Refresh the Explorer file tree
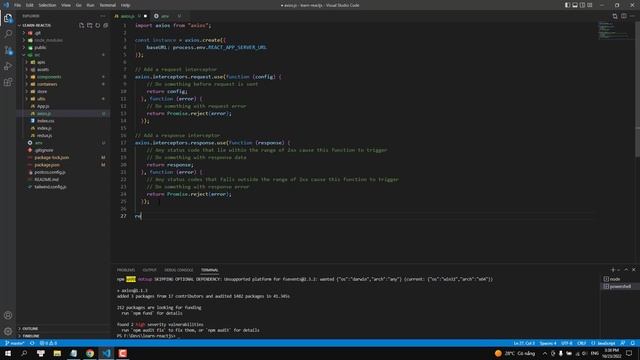Viewport: 640px width, 360px height. (98, 25)
